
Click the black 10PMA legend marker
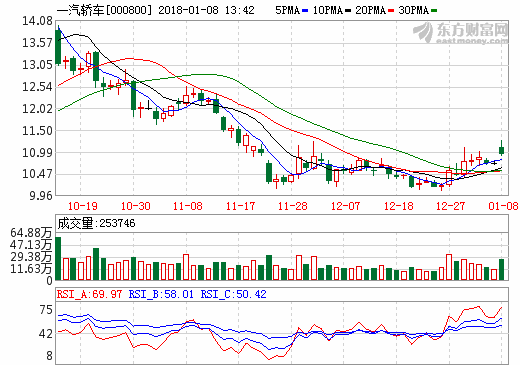point(348,11)
